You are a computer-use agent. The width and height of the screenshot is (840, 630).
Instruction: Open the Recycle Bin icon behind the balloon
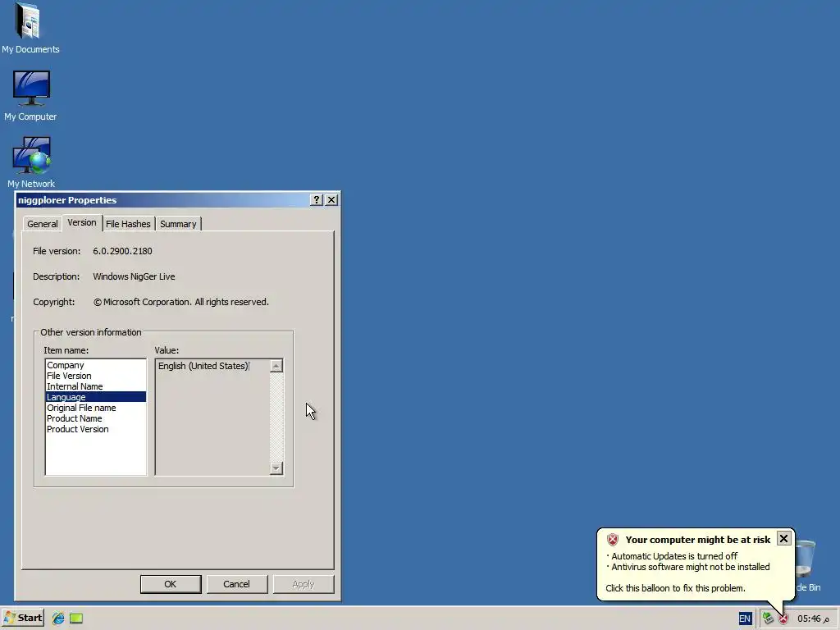click(808, 565)
